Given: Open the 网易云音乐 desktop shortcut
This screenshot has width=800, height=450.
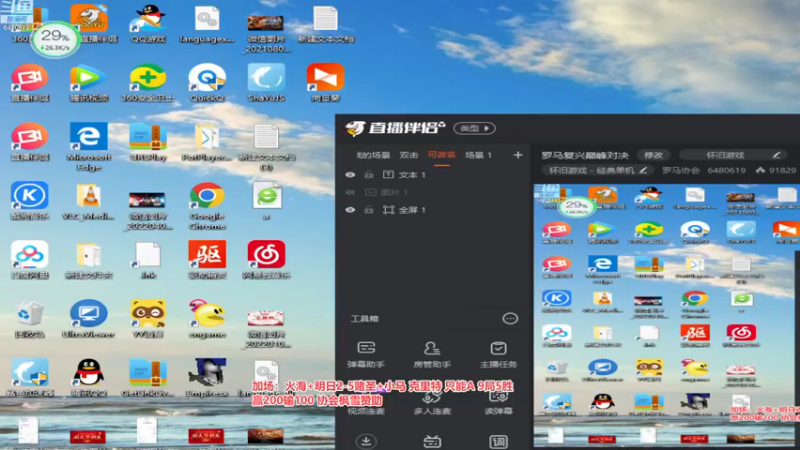Looking at the screenshot, I should click(266, 260).
